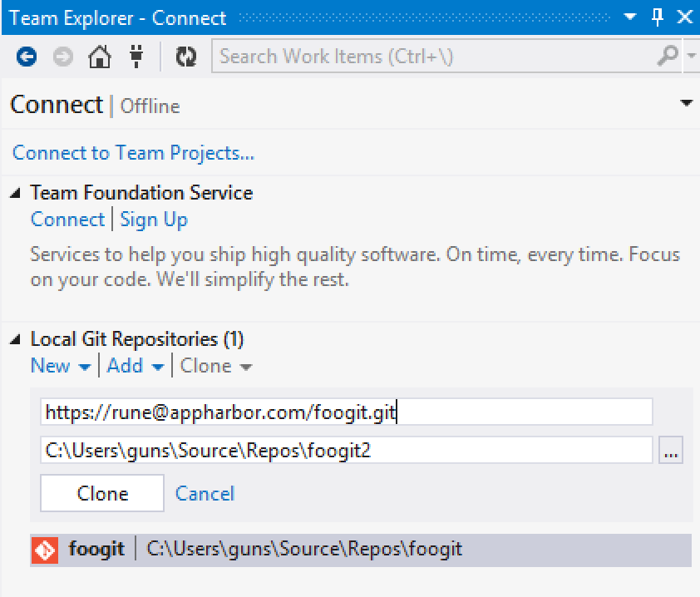The height and width of the screenshot is (597, 700).
Task: Open the window position dropdown in title bar
Action: coord(629,17)
